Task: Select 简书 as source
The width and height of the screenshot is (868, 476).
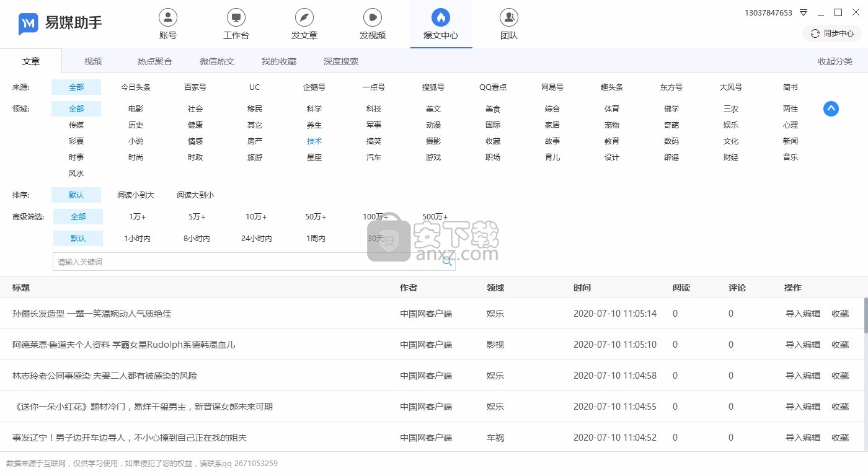Action: tap(790, 87)
